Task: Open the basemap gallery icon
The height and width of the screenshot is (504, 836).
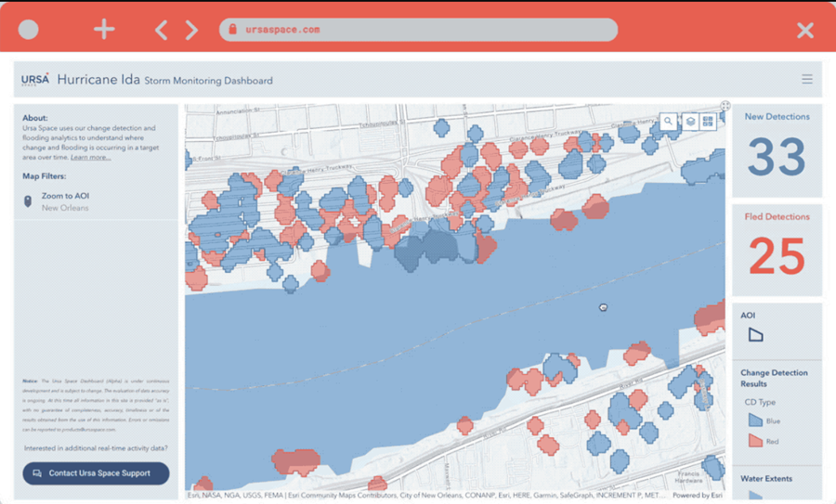Action: (708, 122)
